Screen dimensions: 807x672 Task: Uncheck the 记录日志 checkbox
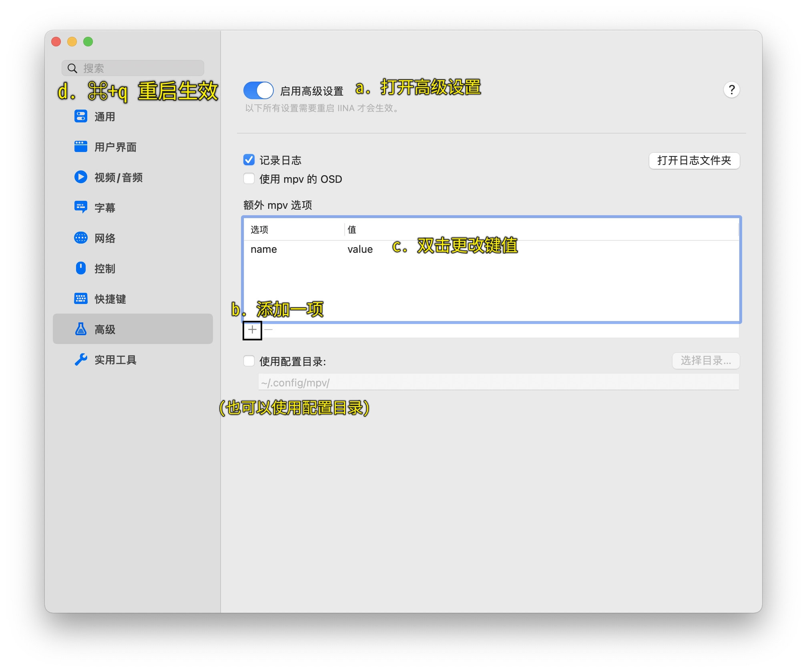click(x=249, y=160)
